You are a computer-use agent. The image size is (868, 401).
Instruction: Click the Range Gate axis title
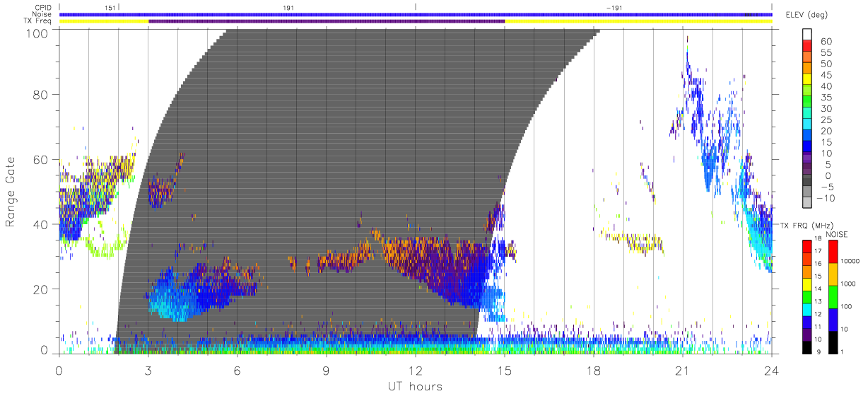coord(11,192)
